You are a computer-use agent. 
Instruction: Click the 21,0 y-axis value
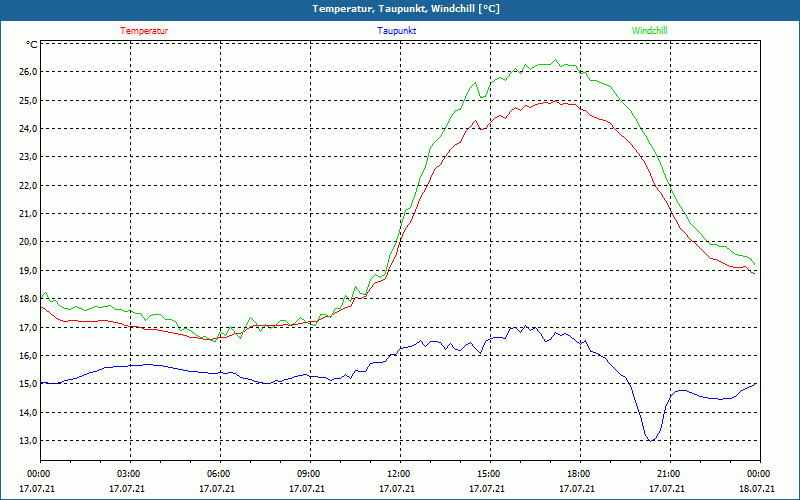click(x=27, y=214)
